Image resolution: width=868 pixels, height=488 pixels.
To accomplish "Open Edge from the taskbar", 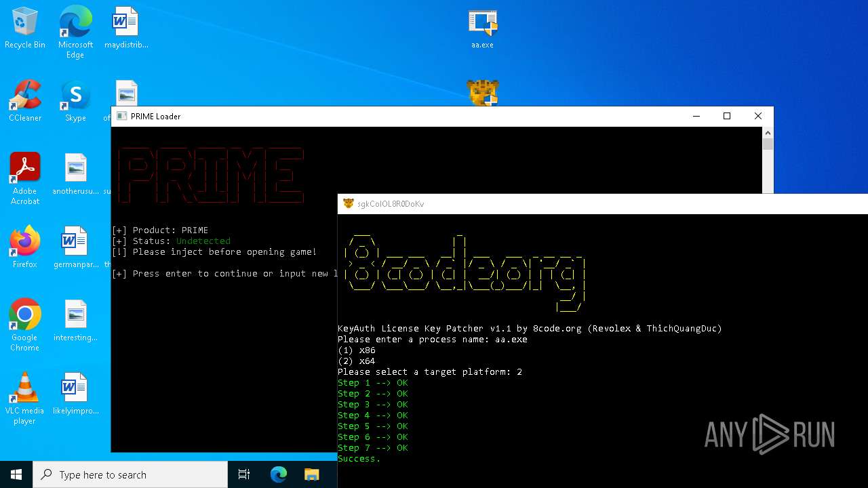I will pyautogui.click(x=279, y=474).
